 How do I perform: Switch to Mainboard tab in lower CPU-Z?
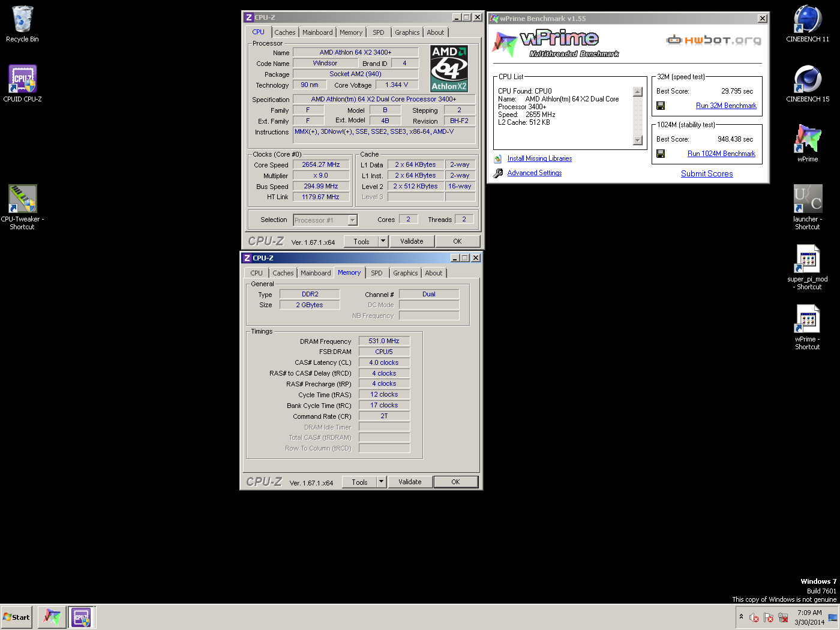point(316,273)
